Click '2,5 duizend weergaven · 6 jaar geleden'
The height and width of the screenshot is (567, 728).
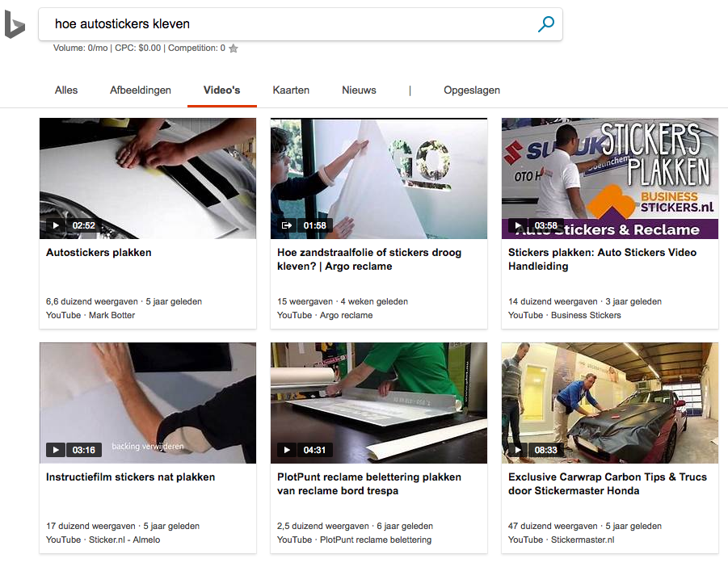pos(356,526)
